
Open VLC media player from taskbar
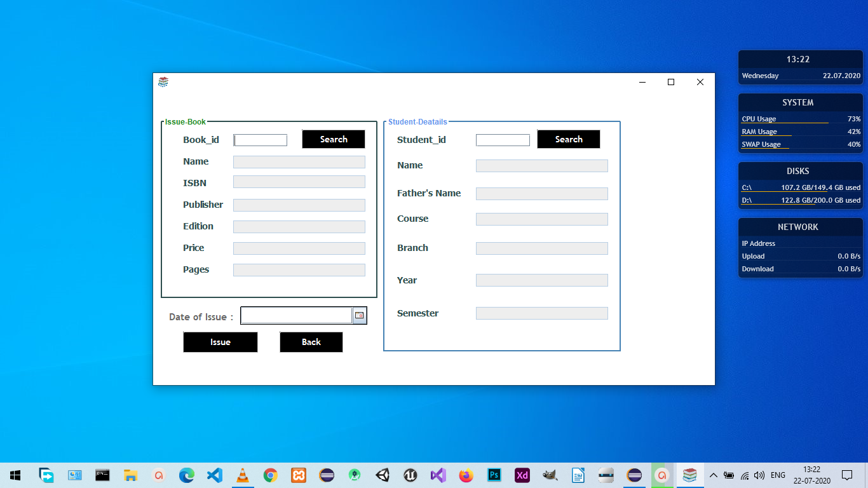tap(243, 475)
